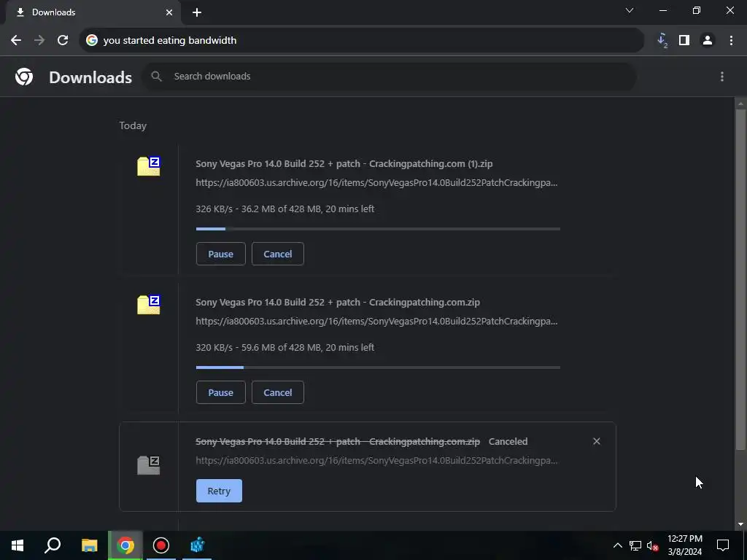Focus the Search downloads field
Screen dimensions: 747x560
pyautogui.click(x=390, y=77)
